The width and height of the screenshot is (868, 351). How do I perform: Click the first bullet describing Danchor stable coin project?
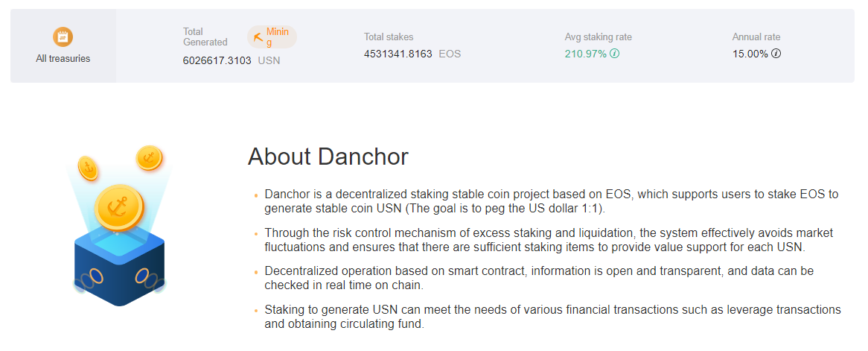[x=552, y=203]
